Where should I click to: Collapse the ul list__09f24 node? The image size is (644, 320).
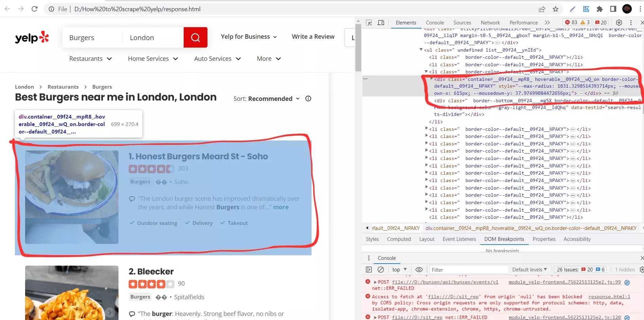421,50
